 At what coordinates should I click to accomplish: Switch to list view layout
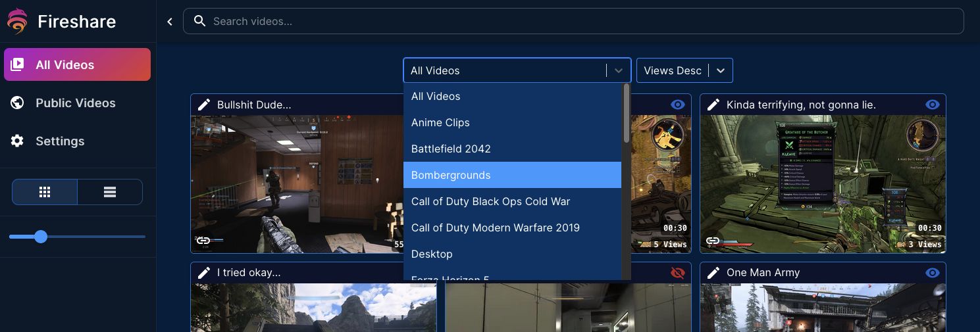(x=110, y=192)
